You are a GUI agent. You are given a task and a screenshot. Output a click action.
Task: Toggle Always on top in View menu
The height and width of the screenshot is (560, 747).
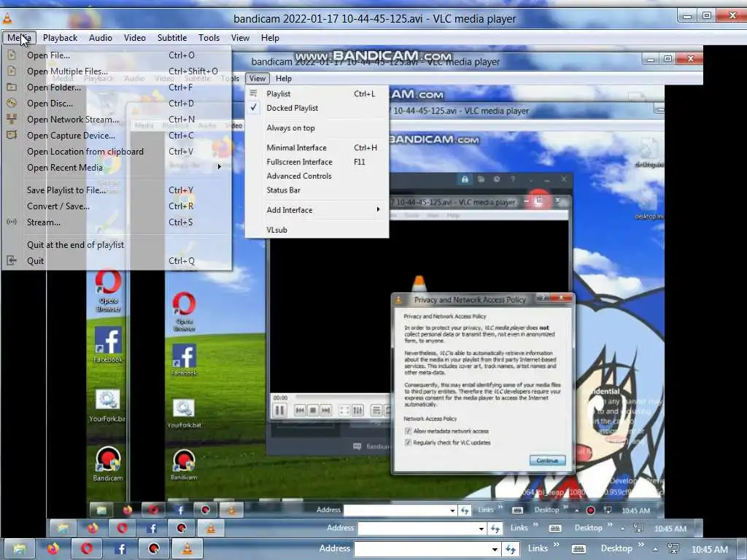coord(317,128)
